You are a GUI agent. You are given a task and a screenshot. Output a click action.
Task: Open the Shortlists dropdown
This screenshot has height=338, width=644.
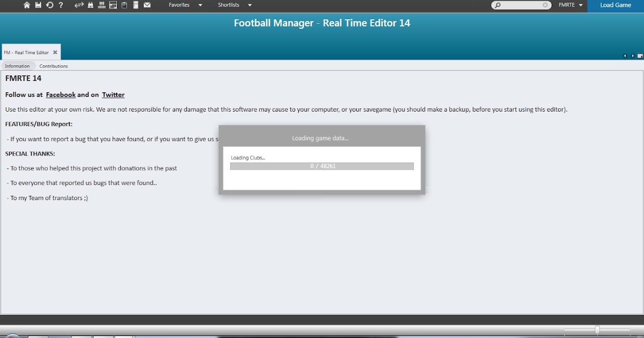235,5
